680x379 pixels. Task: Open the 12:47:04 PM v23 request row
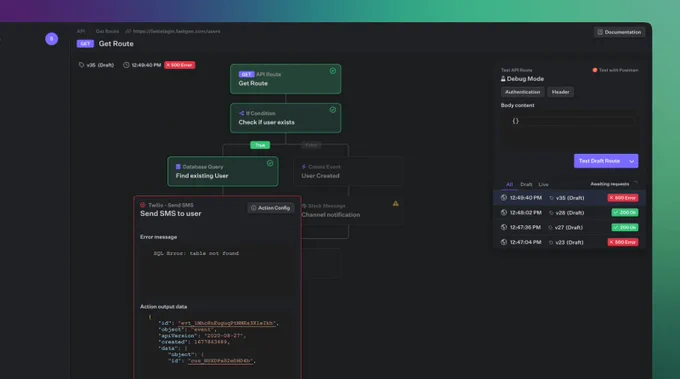click(569, 242)
